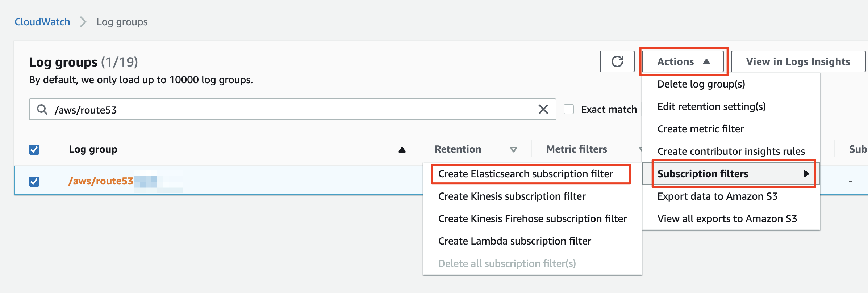This screenshot has height=293, width=868.
Task: Click the Metric filters column header
Action: click(577, 149)
